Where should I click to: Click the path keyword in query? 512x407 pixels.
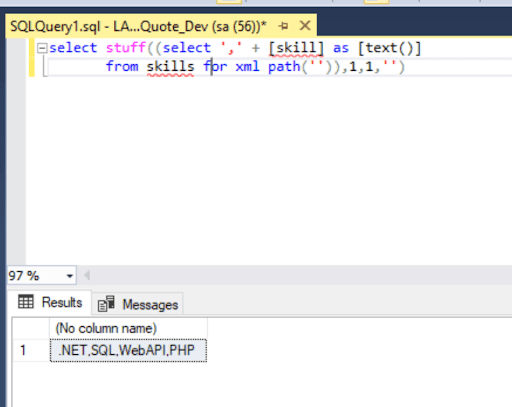(284, 67)
